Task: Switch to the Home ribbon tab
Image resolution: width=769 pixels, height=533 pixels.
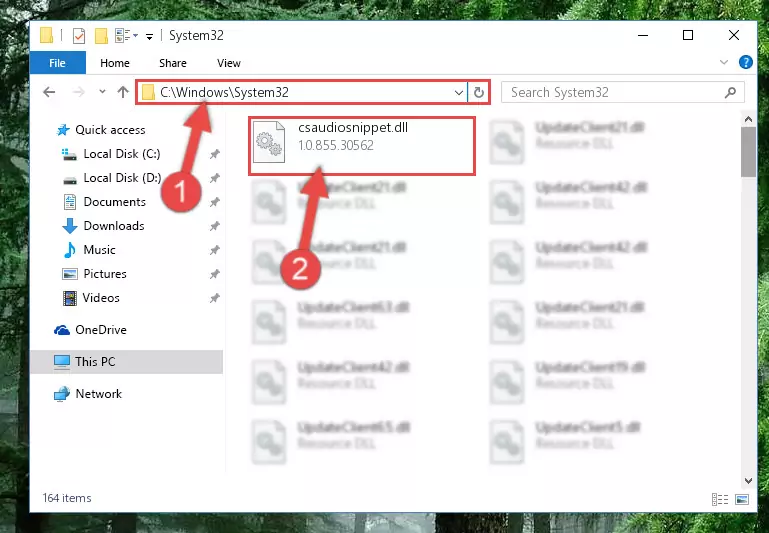Action: coord(115,63)
